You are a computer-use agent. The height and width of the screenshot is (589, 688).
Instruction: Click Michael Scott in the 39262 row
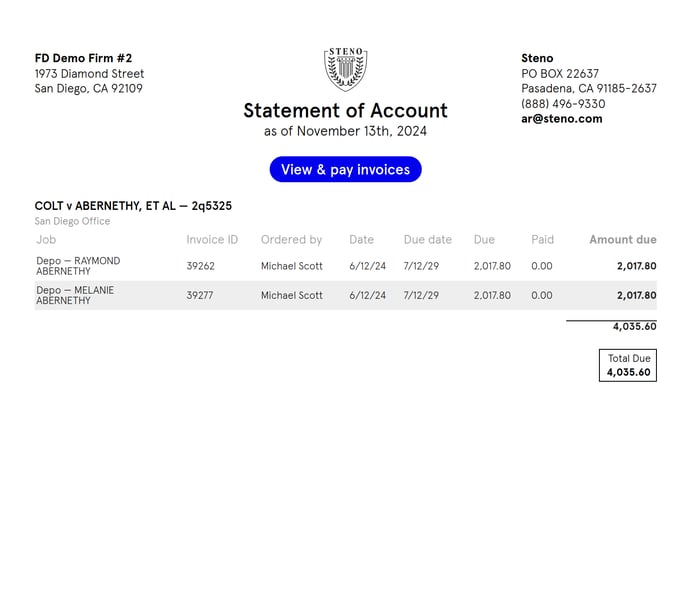coord(291,267)
